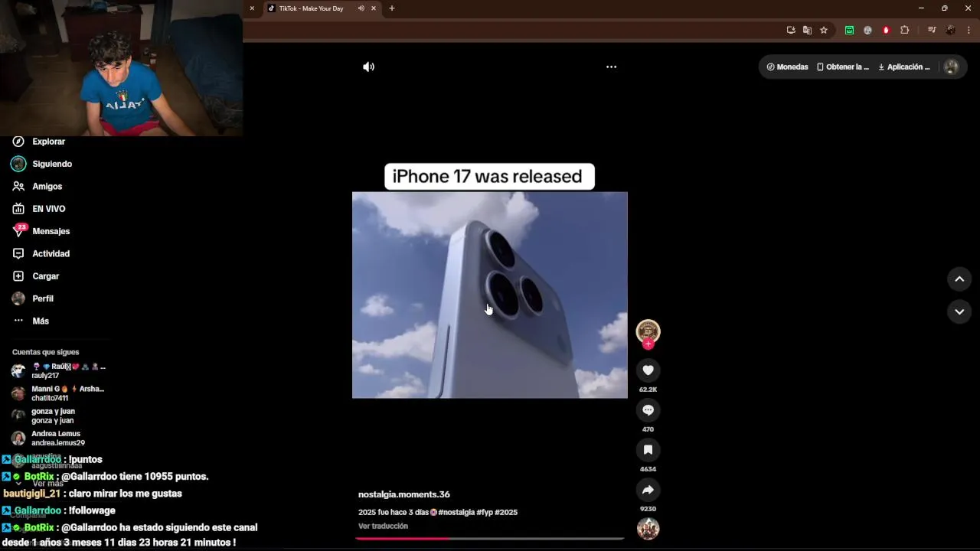This screenshot has height=551, width=980.
Task: Open a new browser tab
Action: [x=392, y=8]
